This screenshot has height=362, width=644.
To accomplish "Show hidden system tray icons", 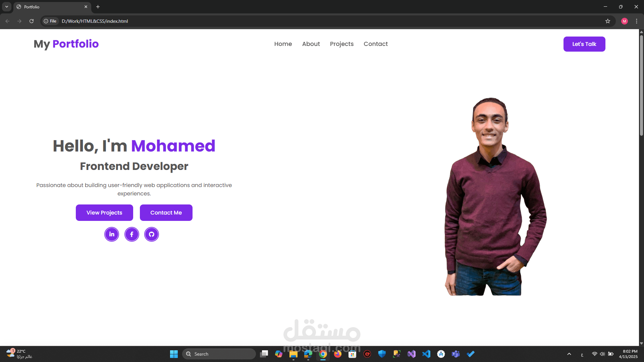I will click(x=569, y=354).
